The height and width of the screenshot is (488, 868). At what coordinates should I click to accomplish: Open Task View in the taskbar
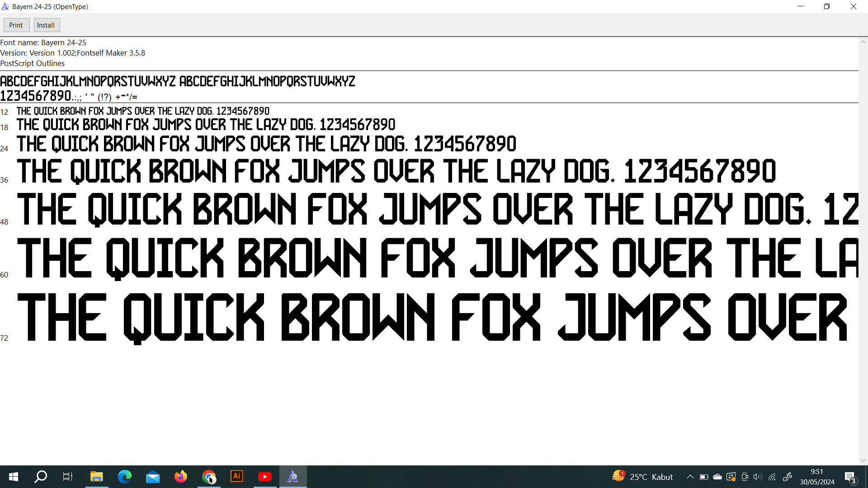[68, 476]
